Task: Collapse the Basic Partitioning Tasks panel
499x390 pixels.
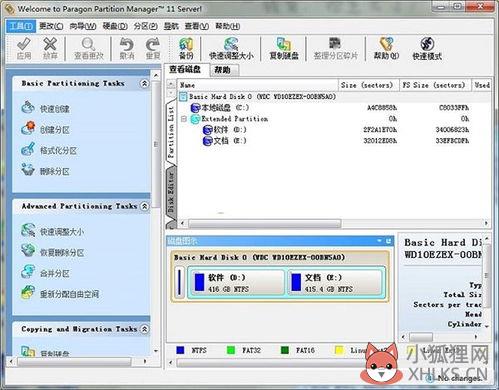Action: coord(144,83)
